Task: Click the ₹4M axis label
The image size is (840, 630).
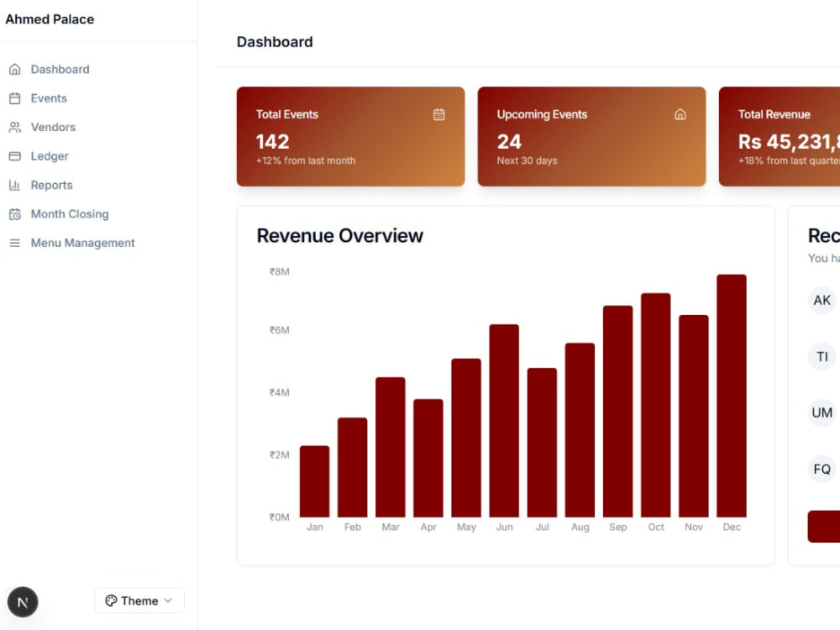Action: pyautogui.click(x=279, y=392)
